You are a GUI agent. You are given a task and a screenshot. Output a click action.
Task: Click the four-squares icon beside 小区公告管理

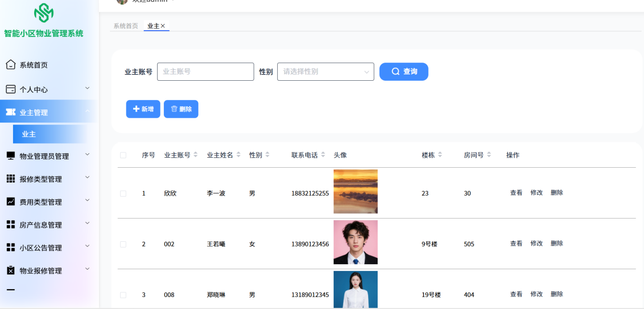[11, 247]
